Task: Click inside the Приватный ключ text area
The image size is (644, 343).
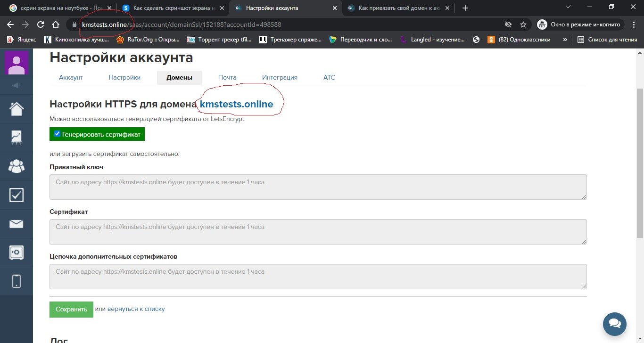Action: 318,187
